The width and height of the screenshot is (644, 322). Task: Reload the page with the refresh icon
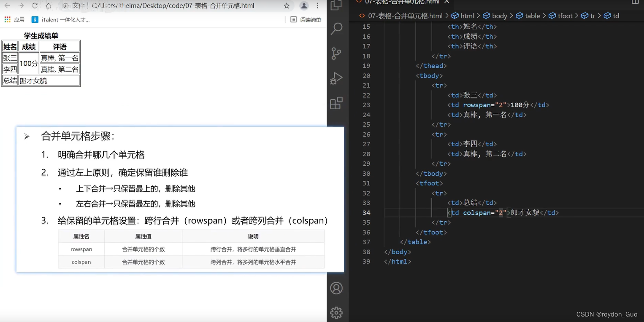click(x=35, y=6)
